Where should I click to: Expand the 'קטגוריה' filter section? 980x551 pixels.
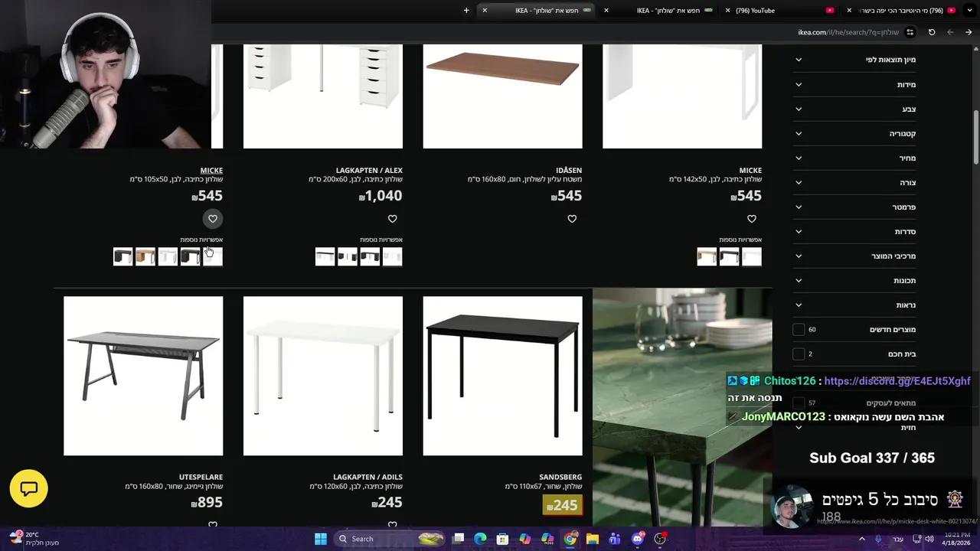(854, 133)
